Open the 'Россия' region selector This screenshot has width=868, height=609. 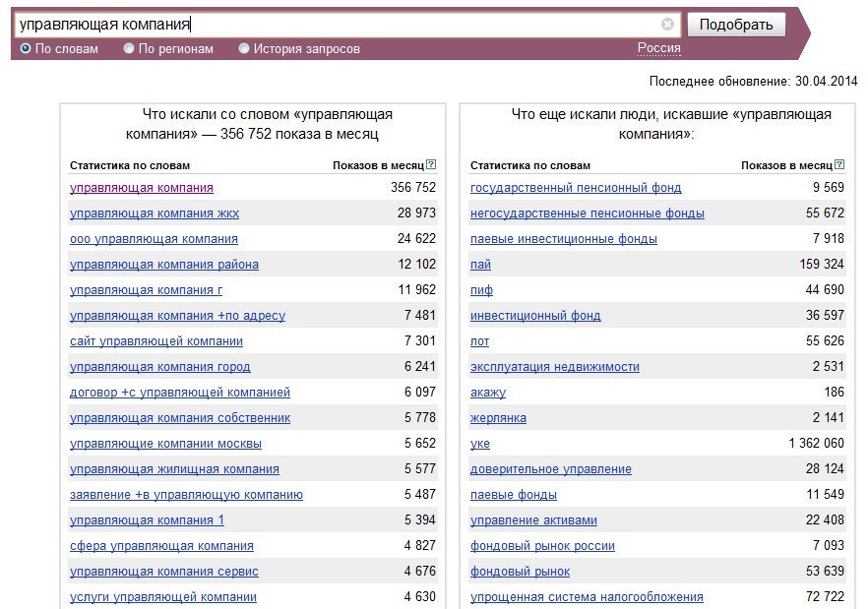pyautogui.click(x=658, y=48)
